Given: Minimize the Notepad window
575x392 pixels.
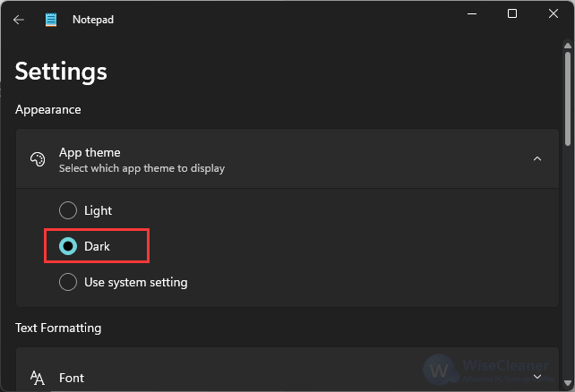Looking at the screenshot, I should coord(472,14).
